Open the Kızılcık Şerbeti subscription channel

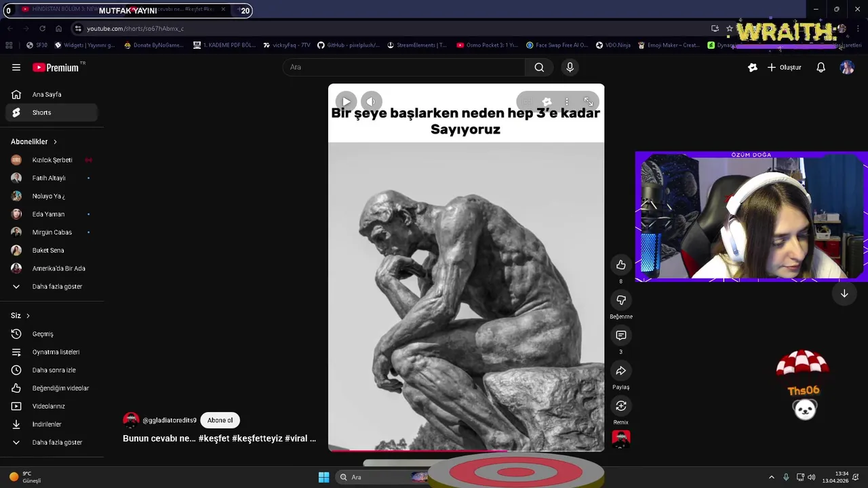(52, 160)
